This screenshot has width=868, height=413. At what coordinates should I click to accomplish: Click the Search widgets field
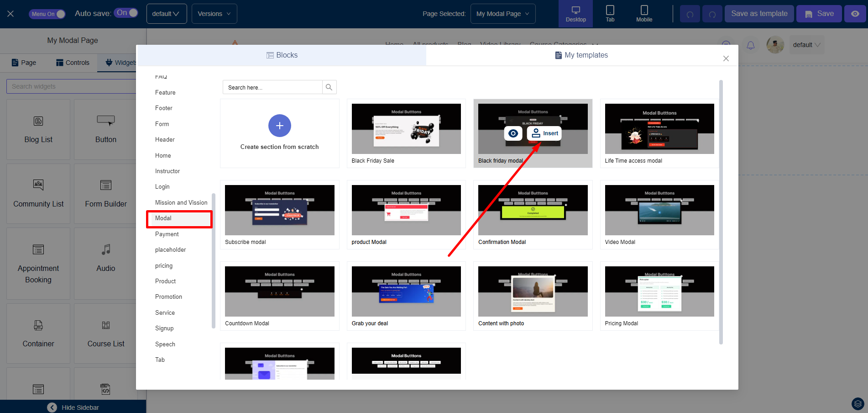pos(71,86)
